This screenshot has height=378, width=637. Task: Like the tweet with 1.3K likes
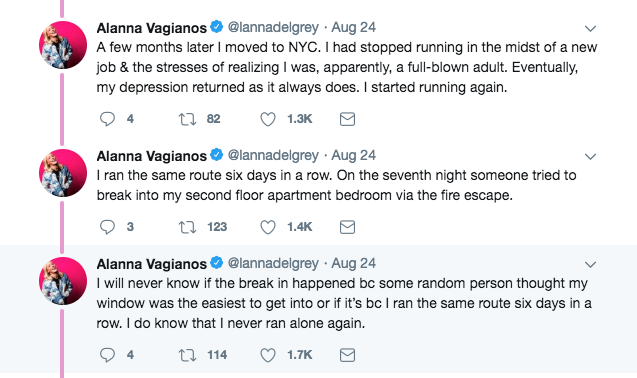click(x=268, y=119)
